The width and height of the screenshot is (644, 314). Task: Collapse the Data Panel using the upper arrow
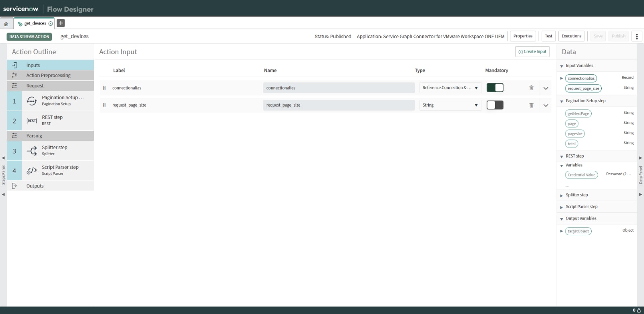coord(640,158)
